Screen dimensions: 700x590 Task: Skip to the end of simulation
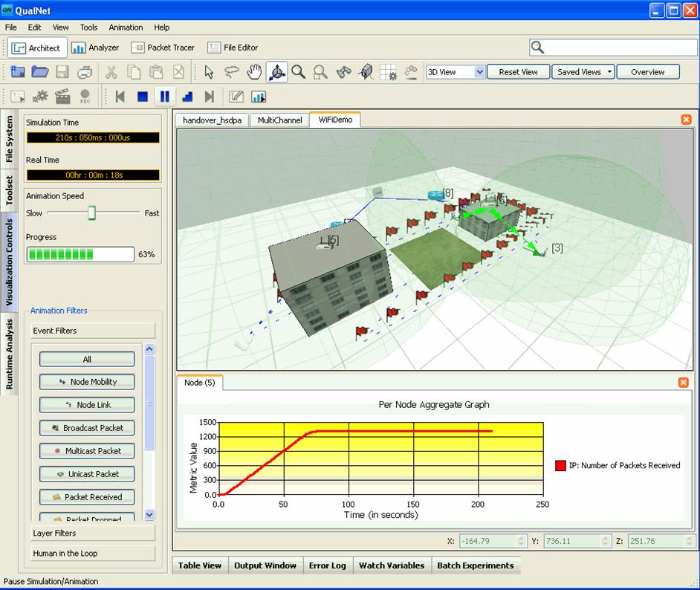pos(210,97)
